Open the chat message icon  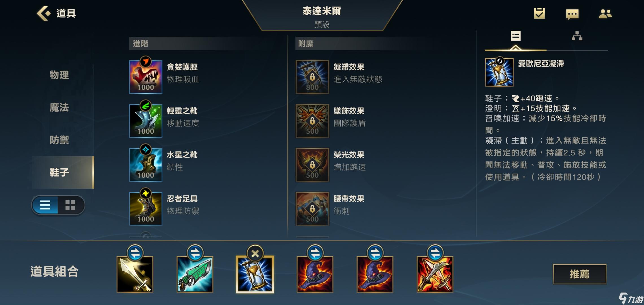click(572, 14)
